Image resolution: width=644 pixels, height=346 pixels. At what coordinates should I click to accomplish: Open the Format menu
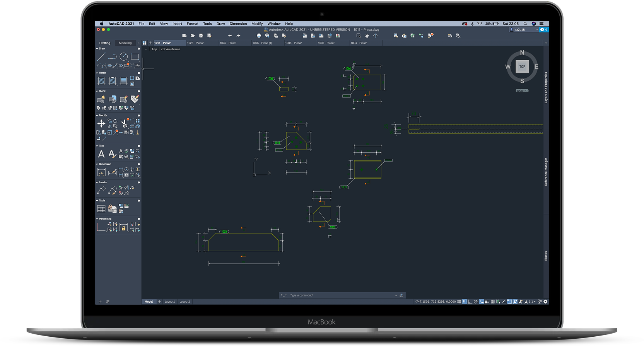[x=193, y=24]
